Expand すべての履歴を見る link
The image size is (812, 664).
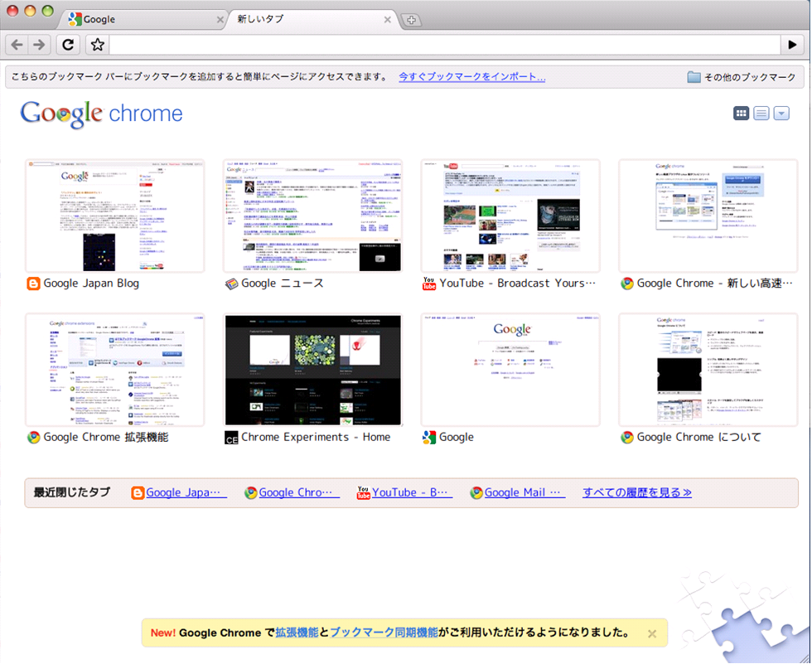point(636,492)
